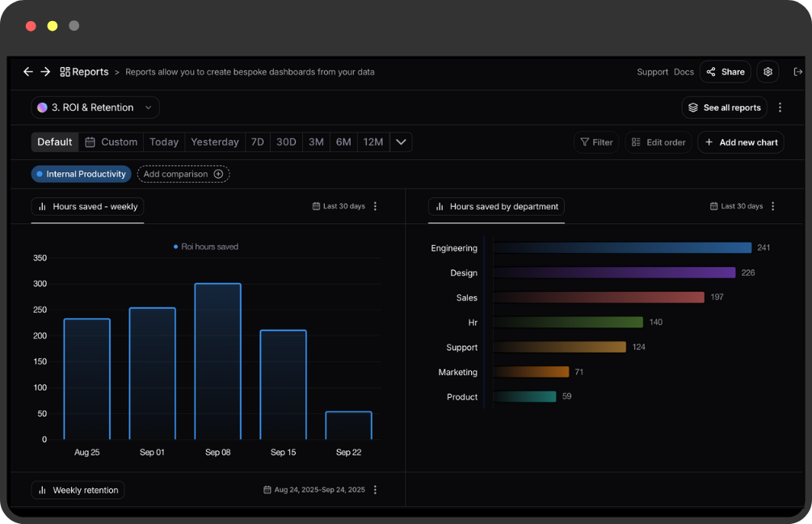Screen dimensions: 812x524
Task: Open Weekly retention chart options menu
Action: [375, 490]
